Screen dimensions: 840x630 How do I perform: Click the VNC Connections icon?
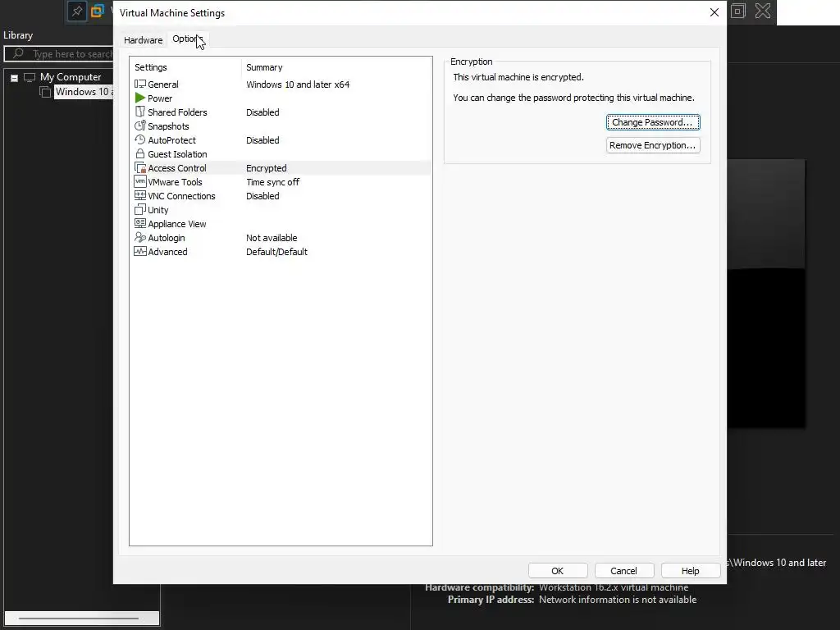[x=139, y=195]
